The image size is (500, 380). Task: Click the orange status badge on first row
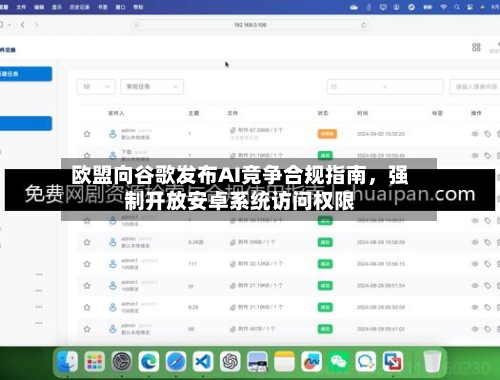[327, 134]
